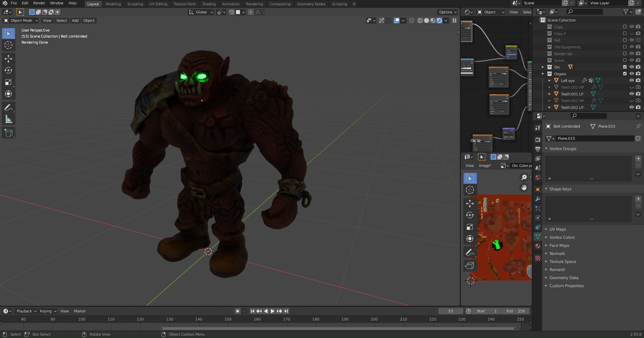644x338 pixels.
Task: Open the Object Mode dropdown
Action: [21, 20]
